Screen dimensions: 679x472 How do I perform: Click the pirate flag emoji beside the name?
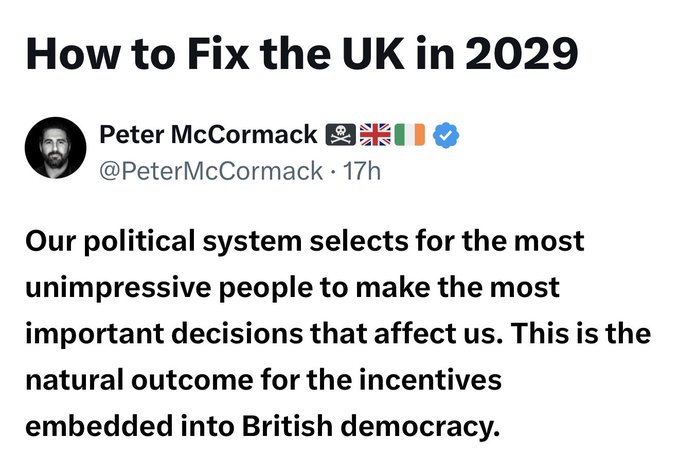(342, 134)
